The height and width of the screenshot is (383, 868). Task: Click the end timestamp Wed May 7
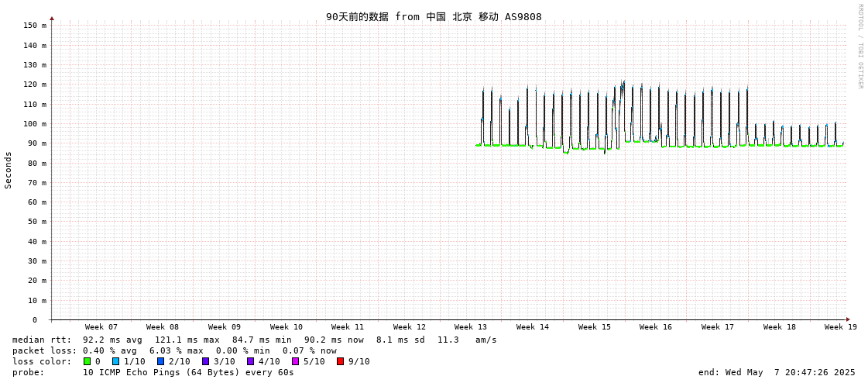pyautogui.click(x=777, y=372)
